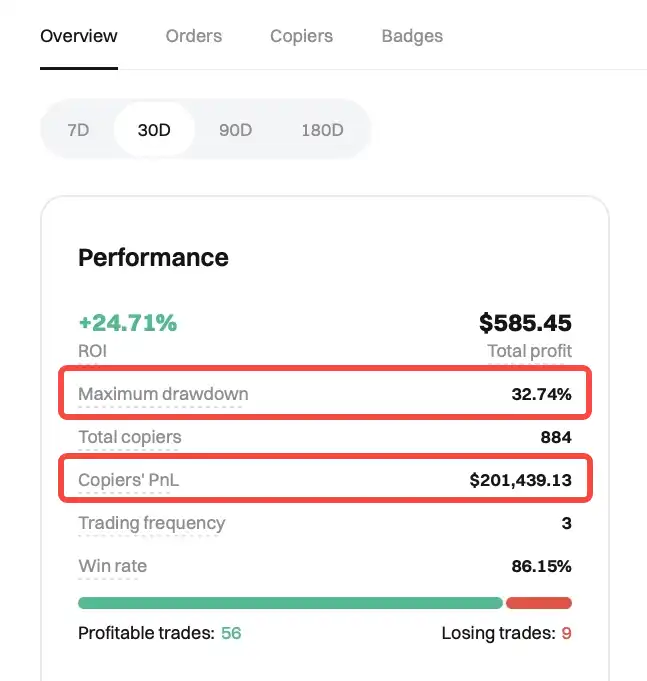Viewport: 647px width, 681px height.
Task: Select the 30D time range
Action: pyautogui.click(x=154, y=130)
